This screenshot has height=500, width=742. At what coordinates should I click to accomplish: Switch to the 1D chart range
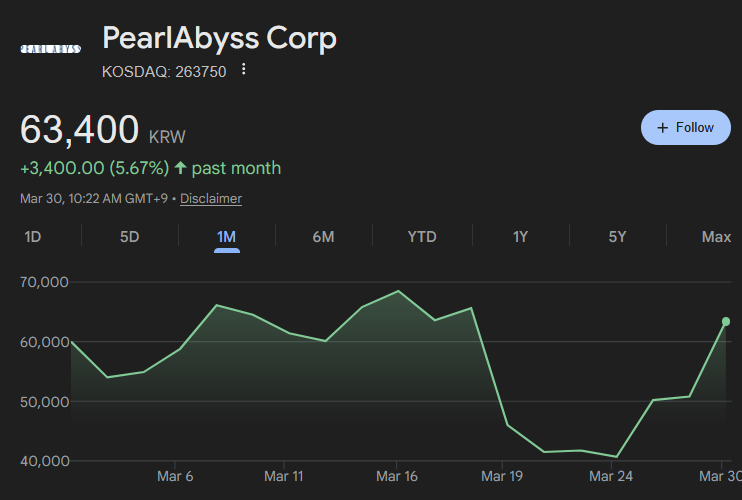coord(33,237)
